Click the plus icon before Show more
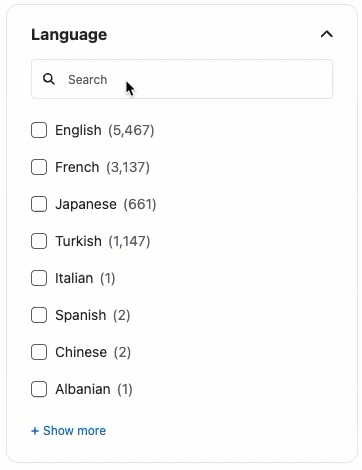The image size is (362, 470). (35, 431)
